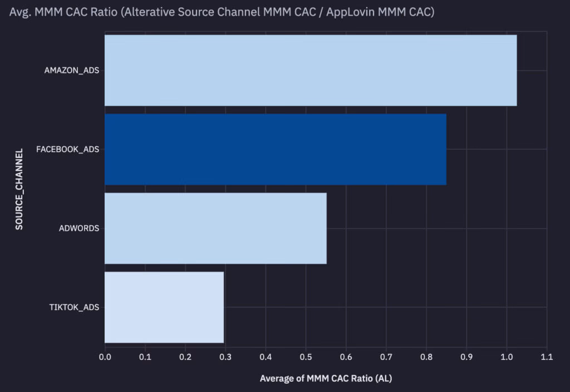This screenshot has height=392, width=570.
Task: Click the SOURCE_CHANNEL axis title
Action: click(20, 187)
